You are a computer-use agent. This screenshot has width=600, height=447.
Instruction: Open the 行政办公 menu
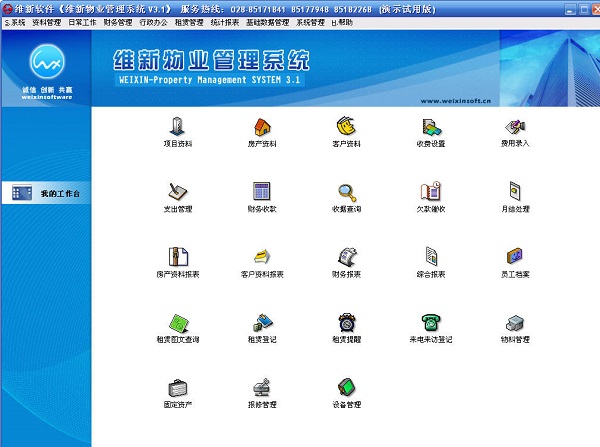coord(153,23)
